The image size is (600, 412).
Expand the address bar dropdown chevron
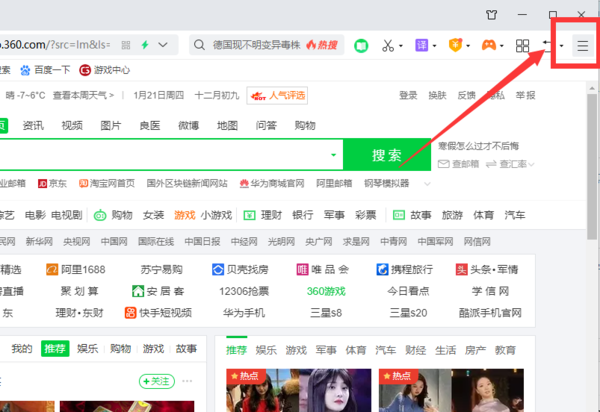click(164, 45)
